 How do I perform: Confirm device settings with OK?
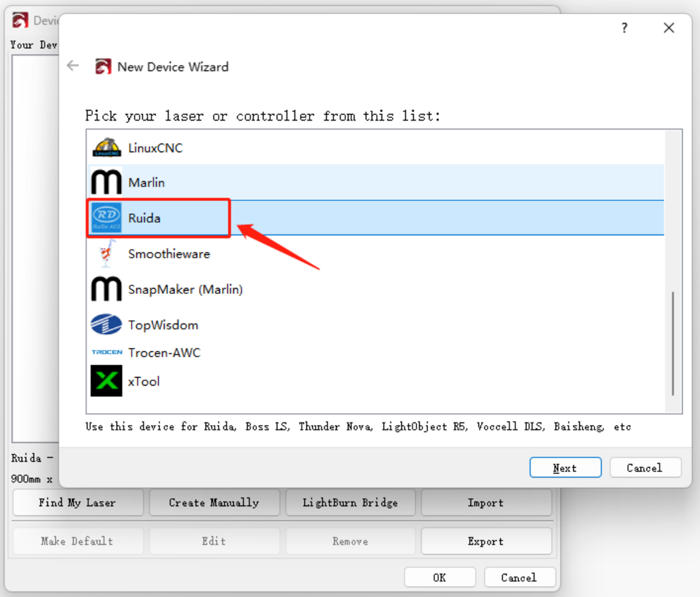pyautogui.click(x=440, y=577)
